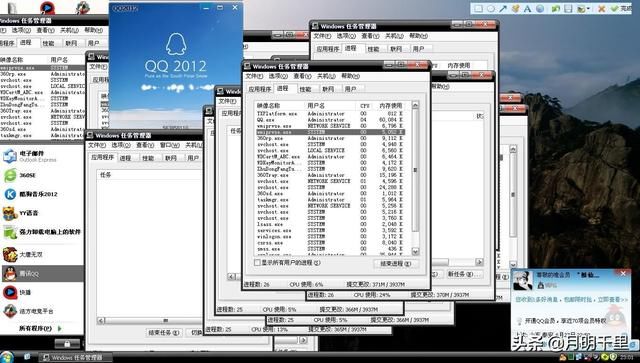
Task: Close the QQ notification popup
Action: tap(623, 273)
